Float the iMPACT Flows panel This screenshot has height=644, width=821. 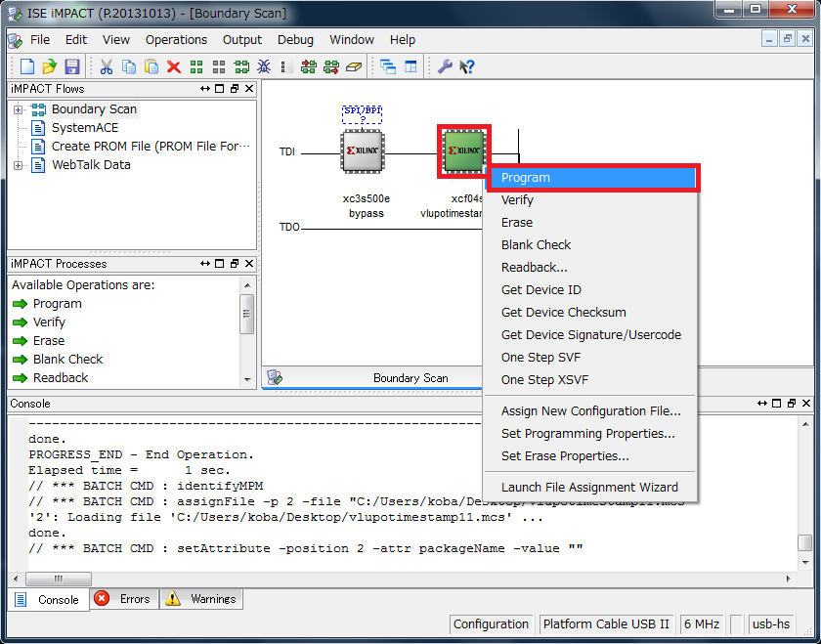pyautogui.click(x=235, y=89)
